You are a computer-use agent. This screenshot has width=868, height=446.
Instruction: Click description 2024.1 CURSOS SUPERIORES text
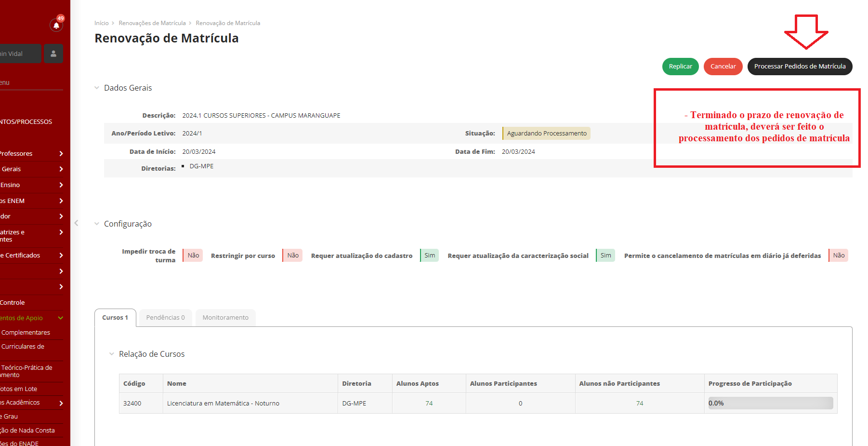(x=261, y=116)
